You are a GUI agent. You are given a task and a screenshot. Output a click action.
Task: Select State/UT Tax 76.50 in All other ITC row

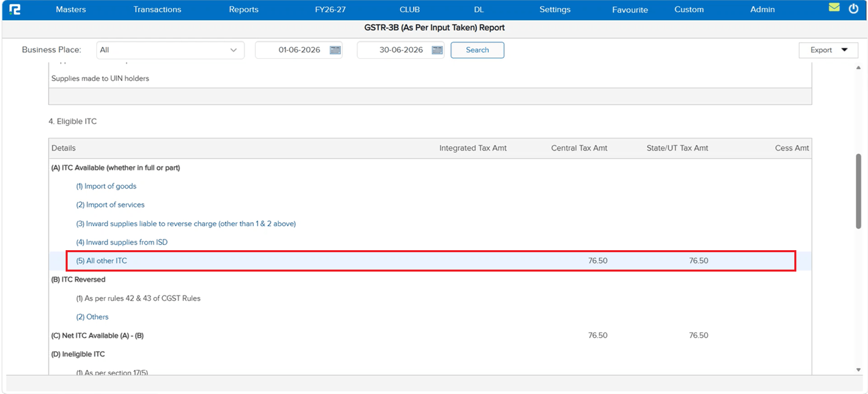pos(699,261)
